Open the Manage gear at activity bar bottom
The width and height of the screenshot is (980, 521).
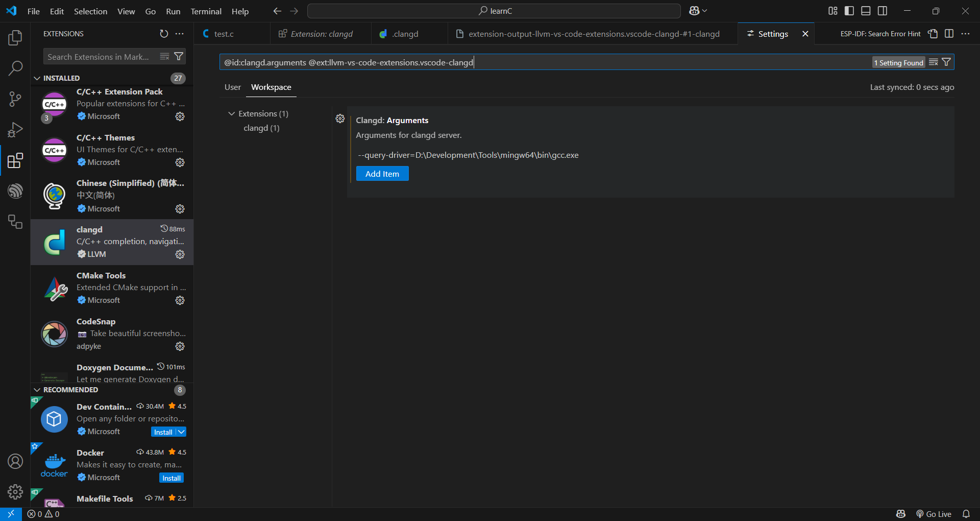click(15, 492)
